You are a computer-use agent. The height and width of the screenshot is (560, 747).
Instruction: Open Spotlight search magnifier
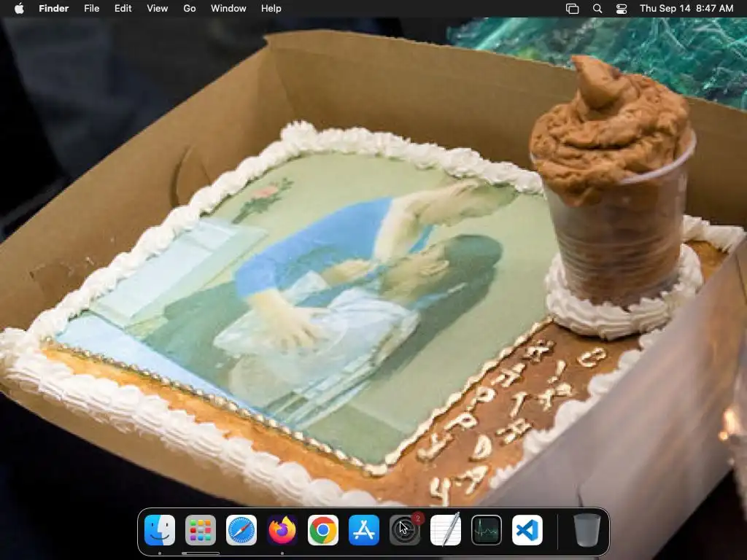(597, 9)
